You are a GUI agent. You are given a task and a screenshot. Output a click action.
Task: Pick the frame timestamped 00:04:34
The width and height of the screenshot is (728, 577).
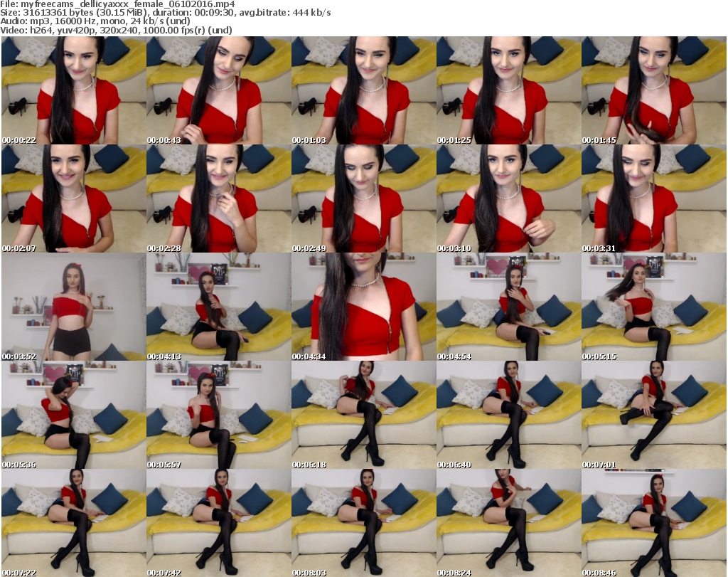pos(363,307)
